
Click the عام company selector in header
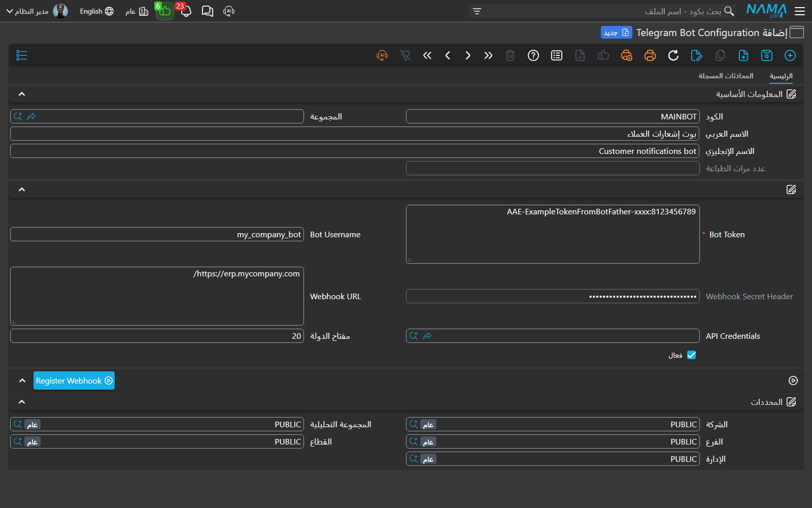click(137, 11)
